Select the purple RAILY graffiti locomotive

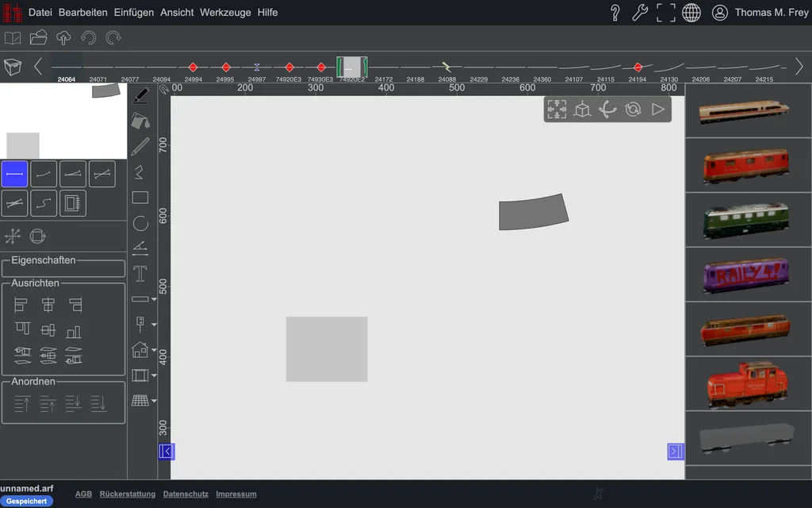pyautogui.click(x=746, y=275)
